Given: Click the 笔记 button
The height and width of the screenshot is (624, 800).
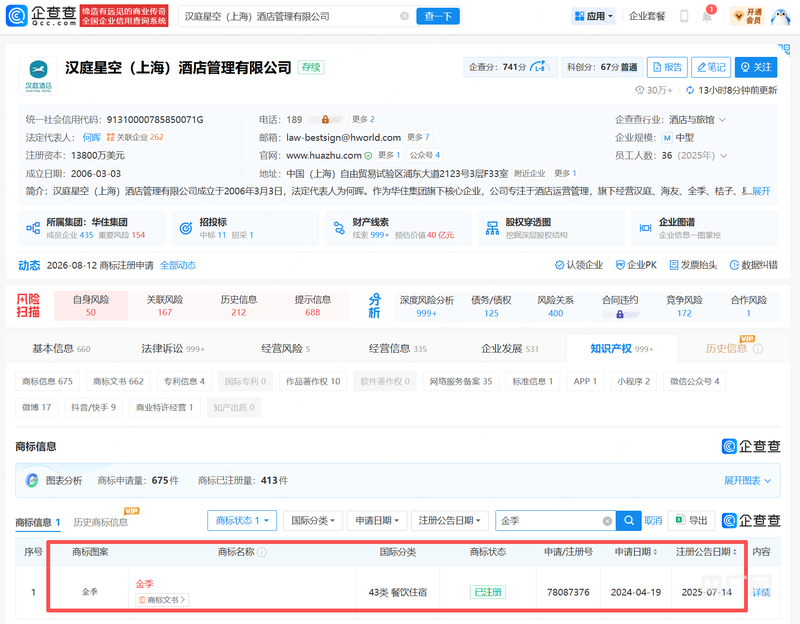Looking at the screenshot, I should 711,67.
